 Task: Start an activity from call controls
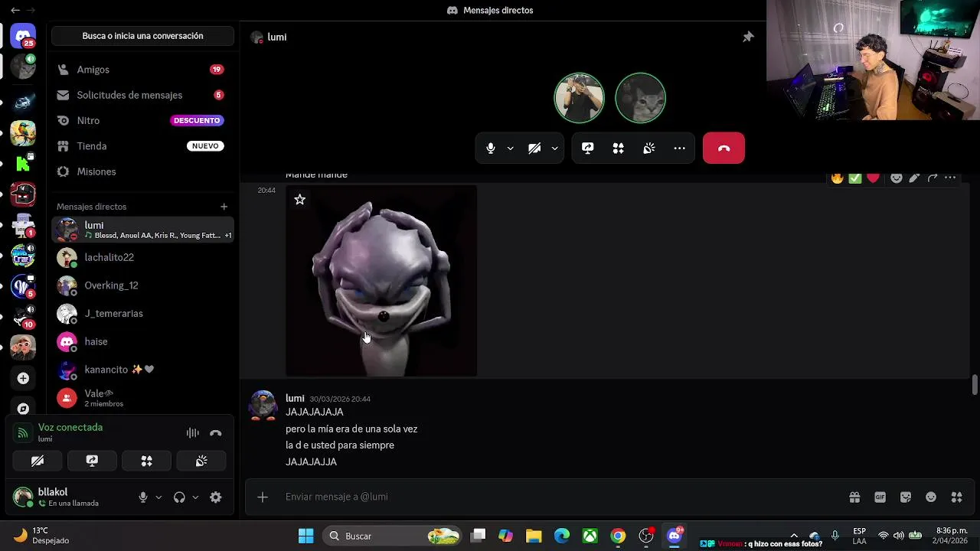pyautogui.click(x=618, y=148)
